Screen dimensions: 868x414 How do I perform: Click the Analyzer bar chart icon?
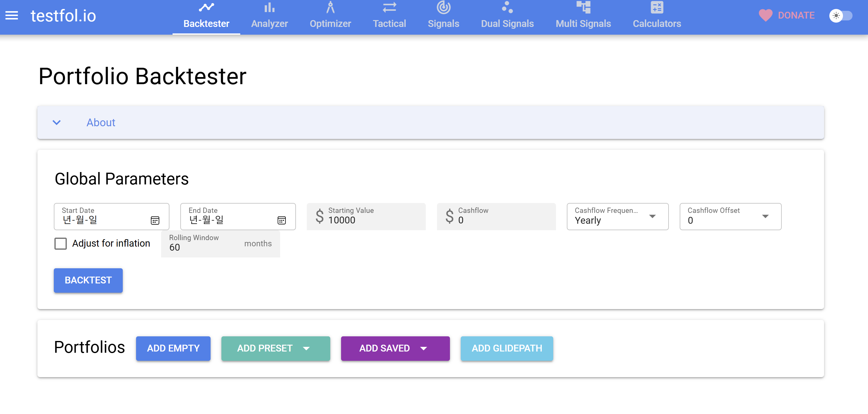[x=269, y=7]
